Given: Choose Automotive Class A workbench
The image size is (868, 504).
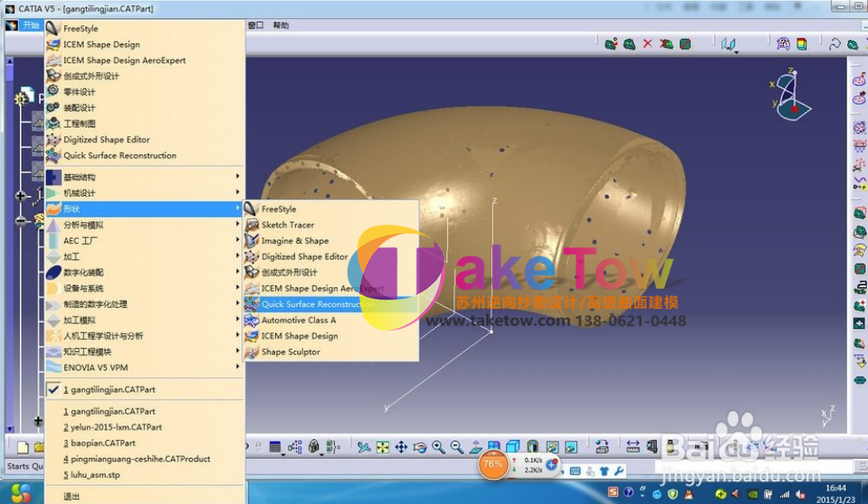Looking at the screenshot, I should 331,320.
